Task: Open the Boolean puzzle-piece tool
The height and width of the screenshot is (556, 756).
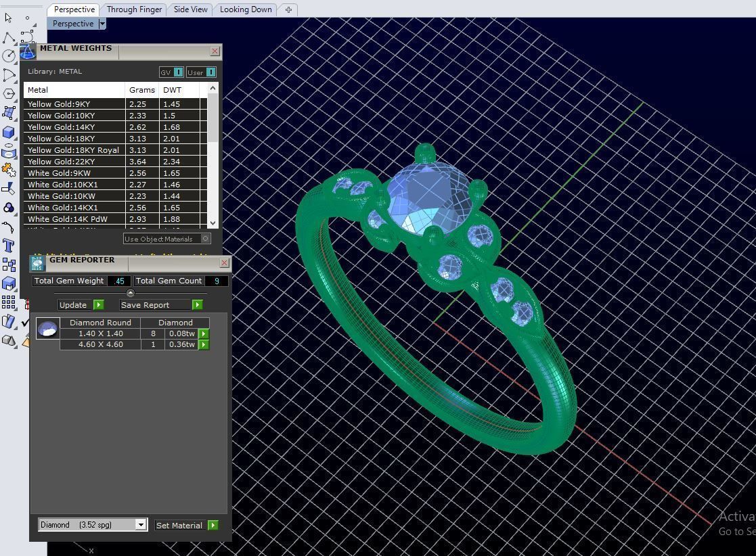Action: coord(9,170)
